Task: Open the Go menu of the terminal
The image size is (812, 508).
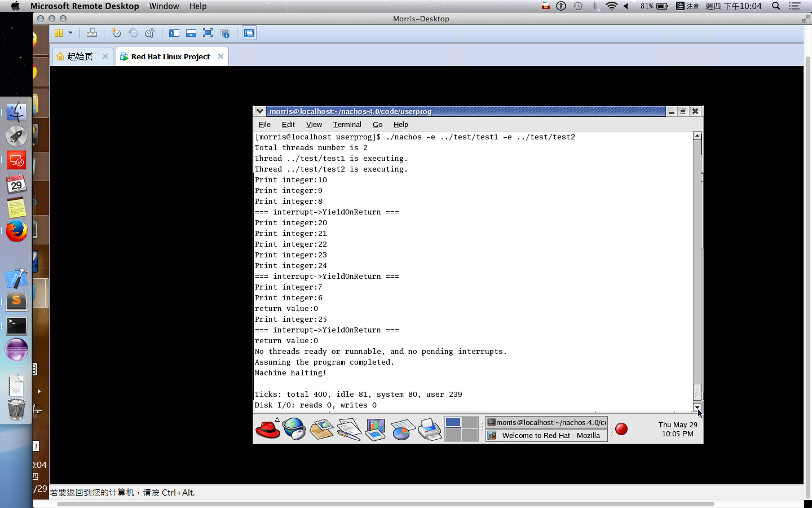Action: (x=377, y=125)
